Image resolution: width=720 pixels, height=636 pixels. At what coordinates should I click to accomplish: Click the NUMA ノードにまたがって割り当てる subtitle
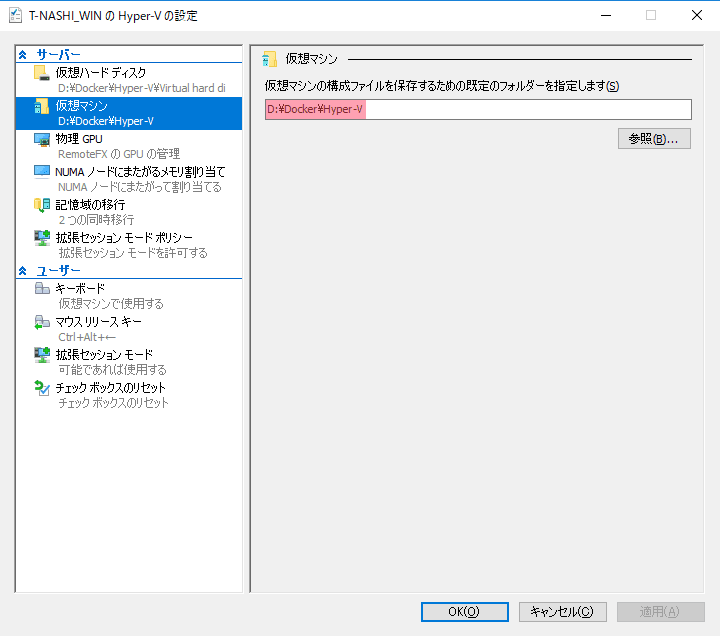pyautogui.click(x=140, y=187)
